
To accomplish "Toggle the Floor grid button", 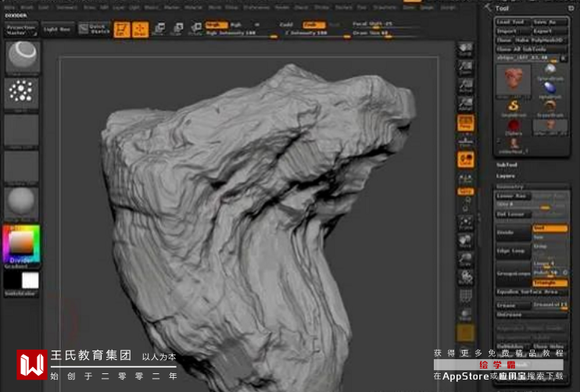I will point(465,141).
